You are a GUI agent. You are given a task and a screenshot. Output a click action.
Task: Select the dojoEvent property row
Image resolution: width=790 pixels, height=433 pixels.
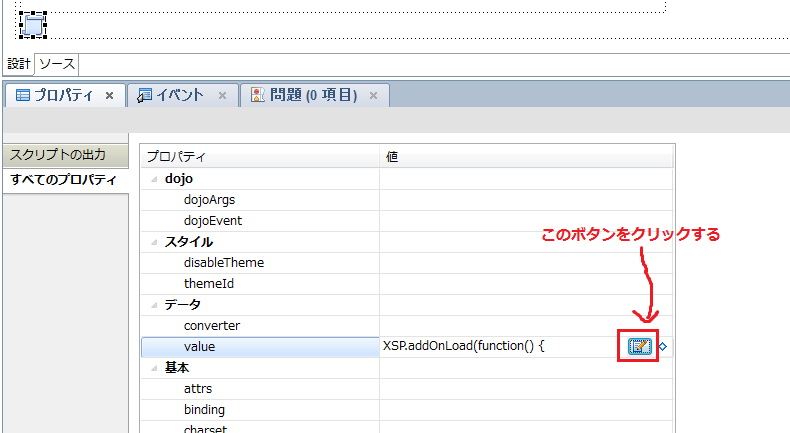point(260,221)
